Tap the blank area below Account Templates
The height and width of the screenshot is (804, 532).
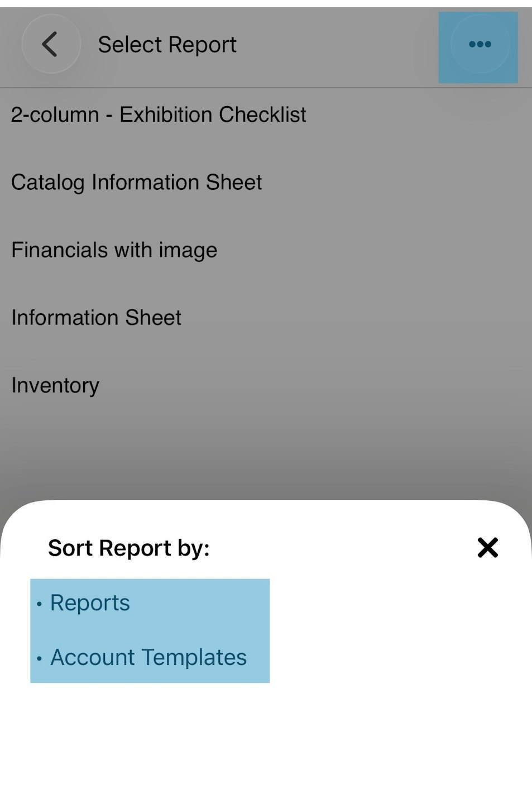(x=266, y=743)
